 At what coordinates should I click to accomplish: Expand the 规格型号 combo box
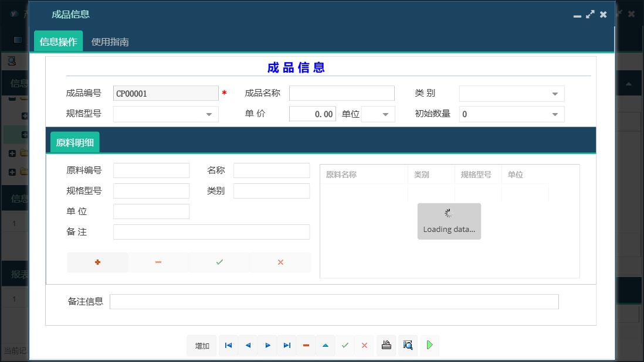tap(209, 114)
